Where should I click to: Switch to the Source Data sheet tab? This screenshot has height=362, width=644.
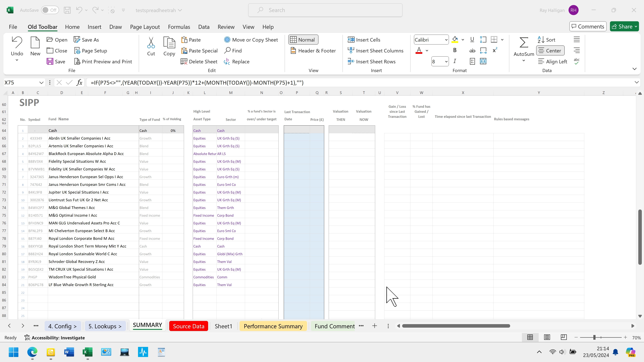point(189,326)
